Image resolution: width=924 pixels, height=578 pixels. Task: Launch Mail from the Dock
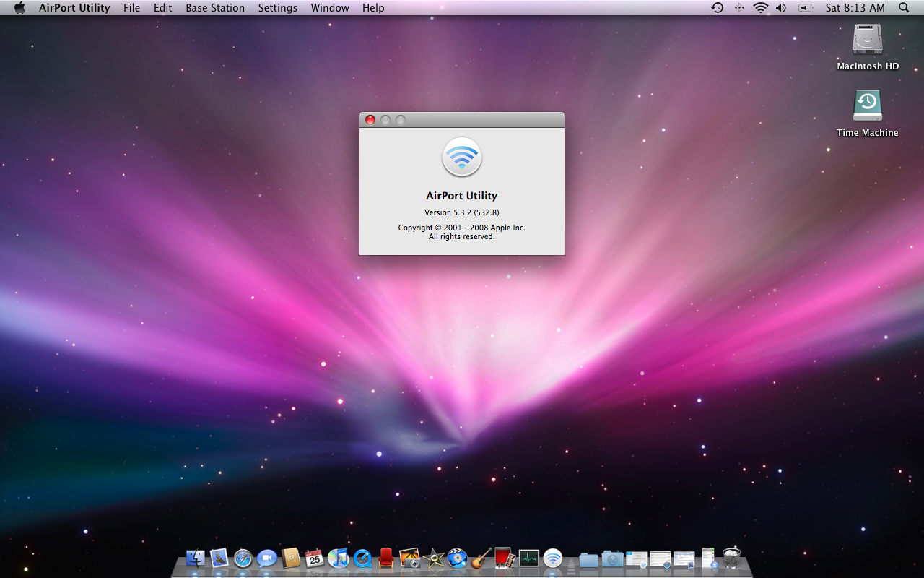[x=219, y=558]
